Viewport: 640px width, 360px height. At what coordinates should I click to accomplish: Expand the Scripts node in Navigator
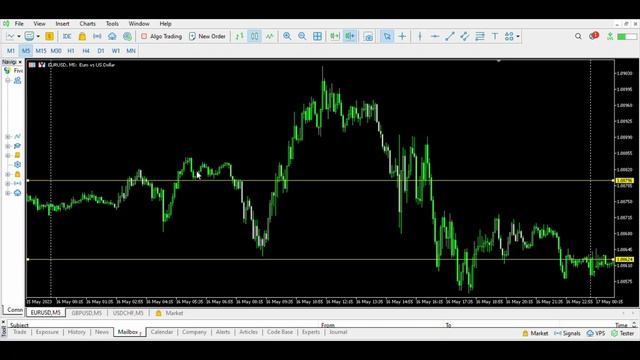8,156
